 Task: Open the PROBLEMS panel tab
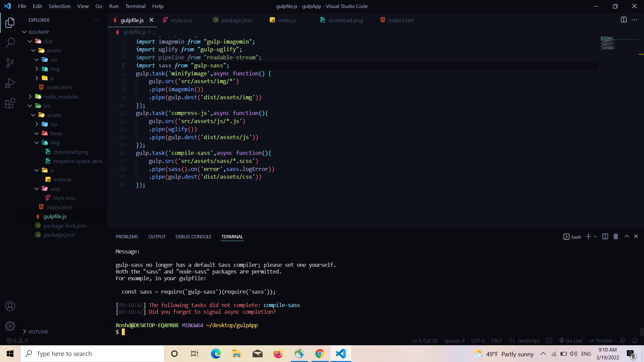click(x=127, y=237)
